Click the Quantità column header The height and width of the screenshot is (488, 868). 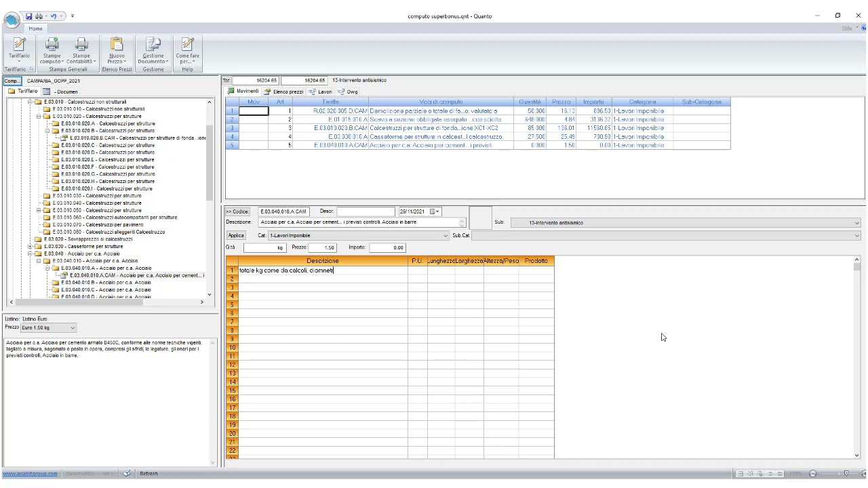click(530, 102)
